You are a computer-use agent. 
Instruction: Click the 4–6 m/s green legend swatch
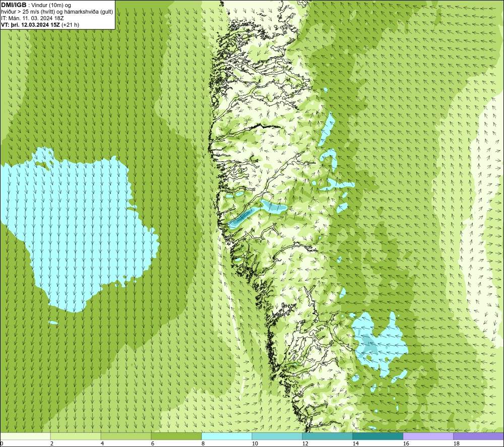point(126,436)
